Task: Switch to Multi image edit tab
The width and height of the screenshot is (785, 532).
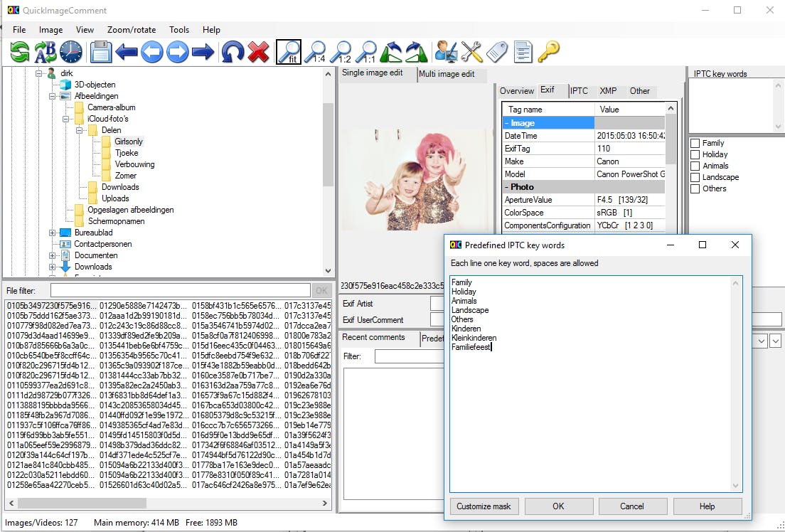Action: click(447, 74)
